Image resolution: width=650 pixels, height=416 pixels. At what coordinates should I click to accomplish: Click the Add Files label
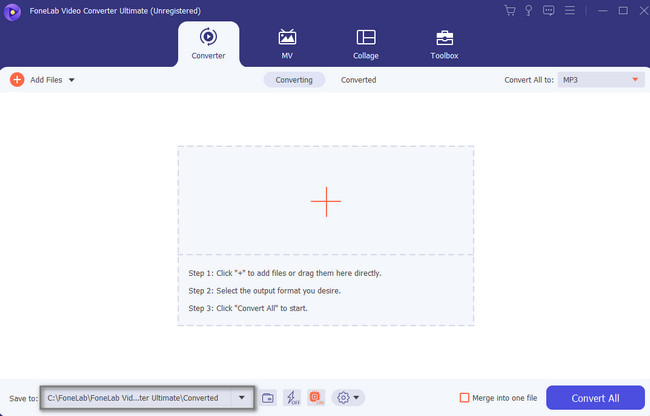click(46, 80)
